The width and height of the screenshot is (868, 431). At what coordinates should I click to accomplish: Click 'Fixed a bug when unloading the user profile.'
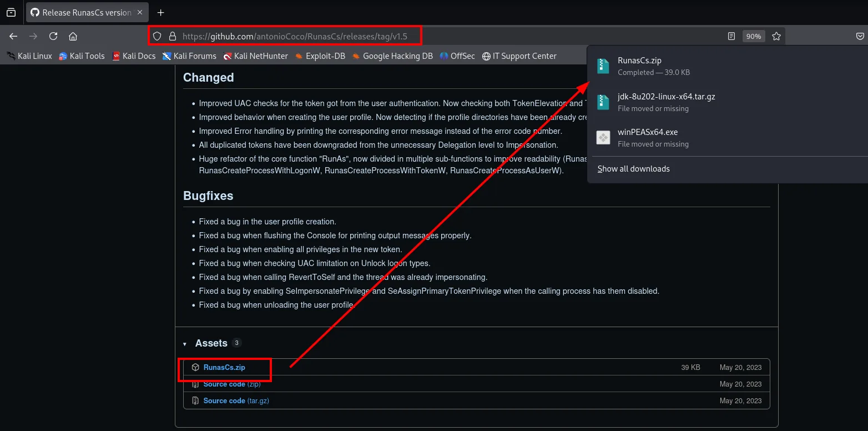point(276,305)
